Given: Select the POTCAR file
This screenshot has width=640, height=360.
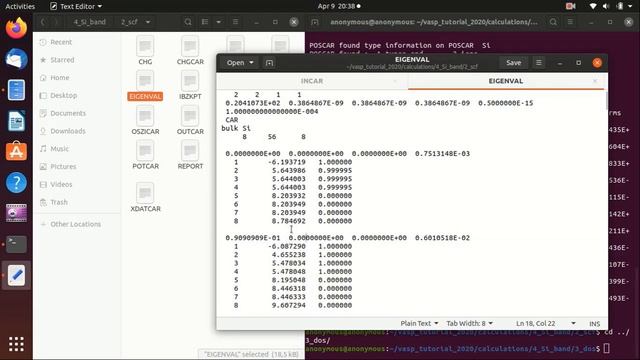Looking at the screenshot, I should click(x=145, y=155).
